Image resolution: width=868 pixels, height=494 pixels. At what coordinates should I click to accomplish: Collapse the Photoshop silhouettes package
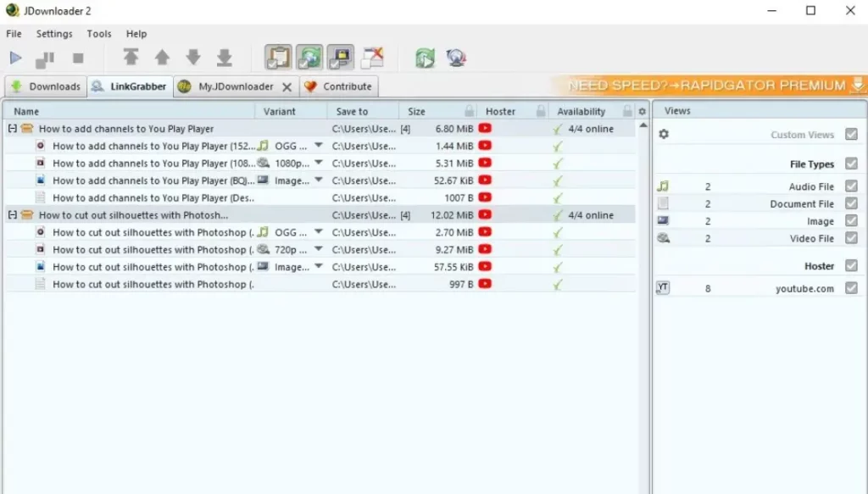[12, 214]
